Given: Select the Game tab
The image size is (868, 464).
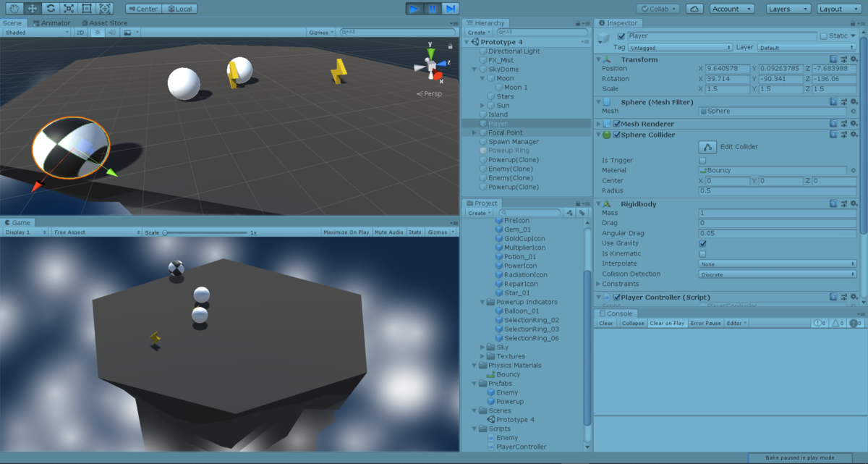Looking at the screenshot, I should pos(17,222).
